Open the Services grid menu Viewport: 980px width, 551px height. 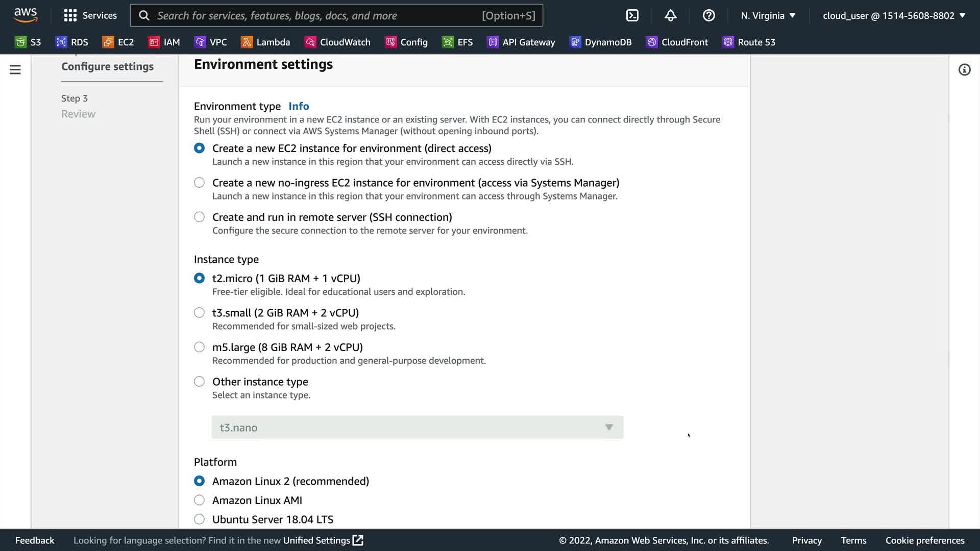pyautogui.click(x=90, y=15)
